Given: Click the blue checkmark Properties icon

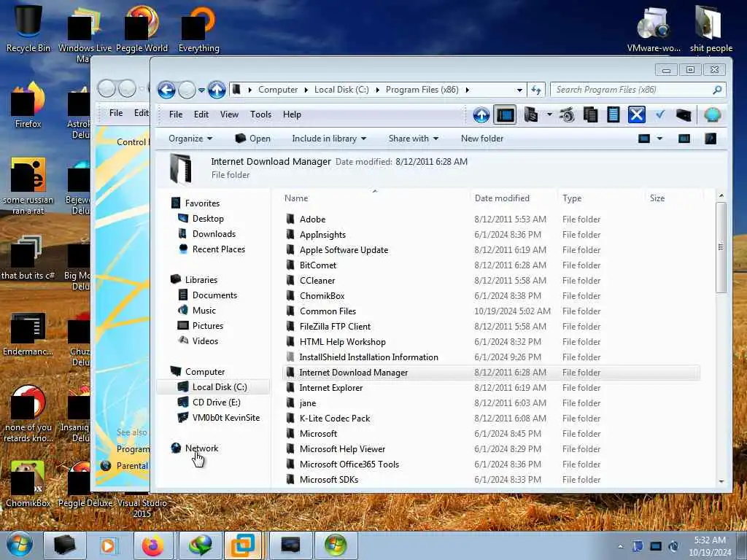Looking at the screenshot, I should (x=659, y=114).
